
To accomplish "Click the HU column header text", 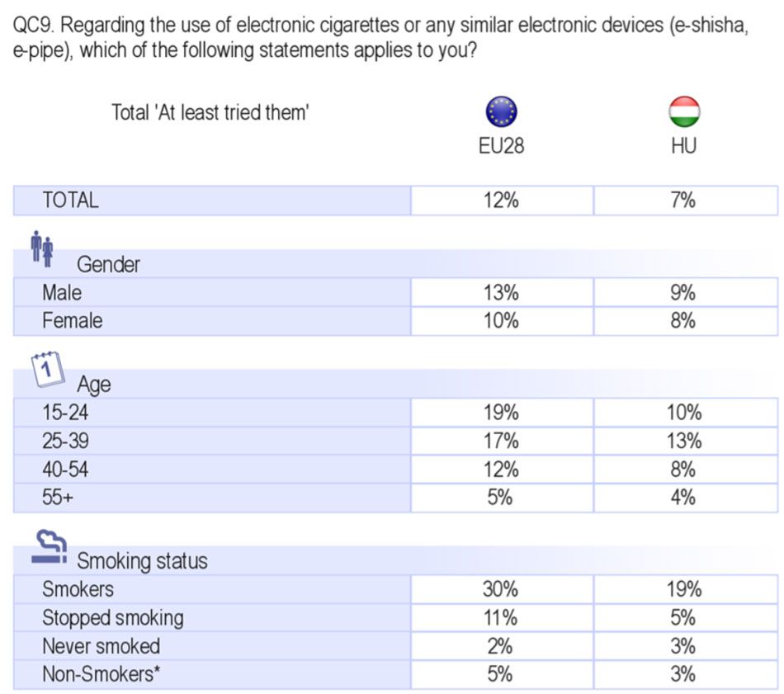I will coord(684,146).
